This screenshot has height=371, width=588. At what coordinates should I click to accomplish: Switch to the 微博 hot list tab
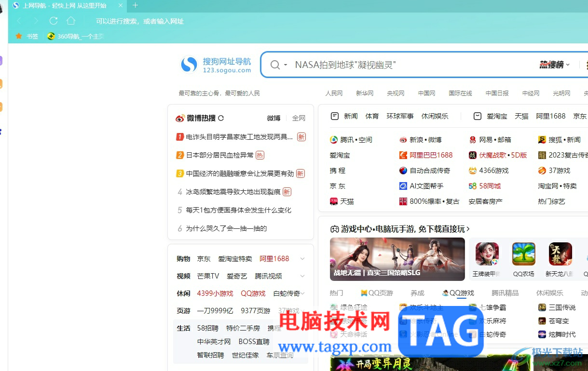click(x=273, y=118)
